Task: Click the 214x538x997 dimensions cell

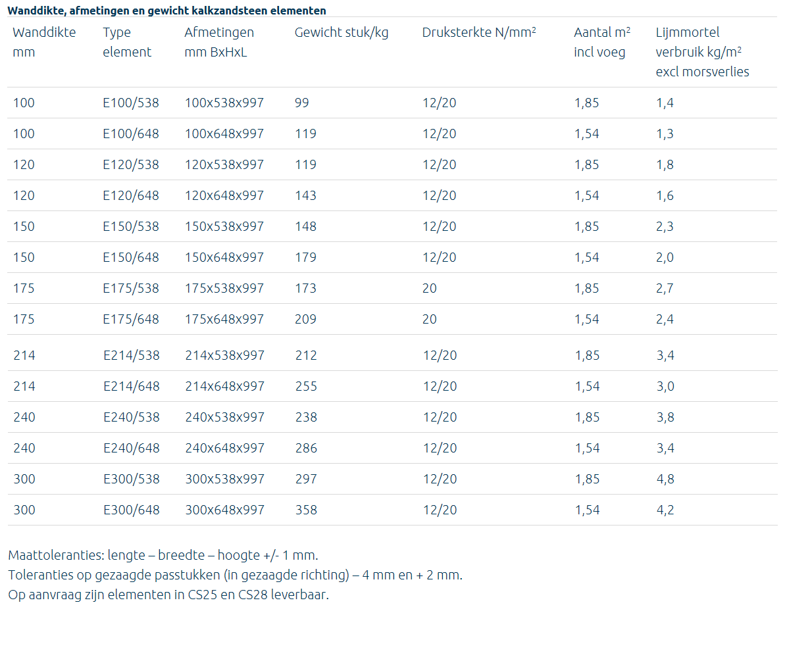Action: click(224, 355)
